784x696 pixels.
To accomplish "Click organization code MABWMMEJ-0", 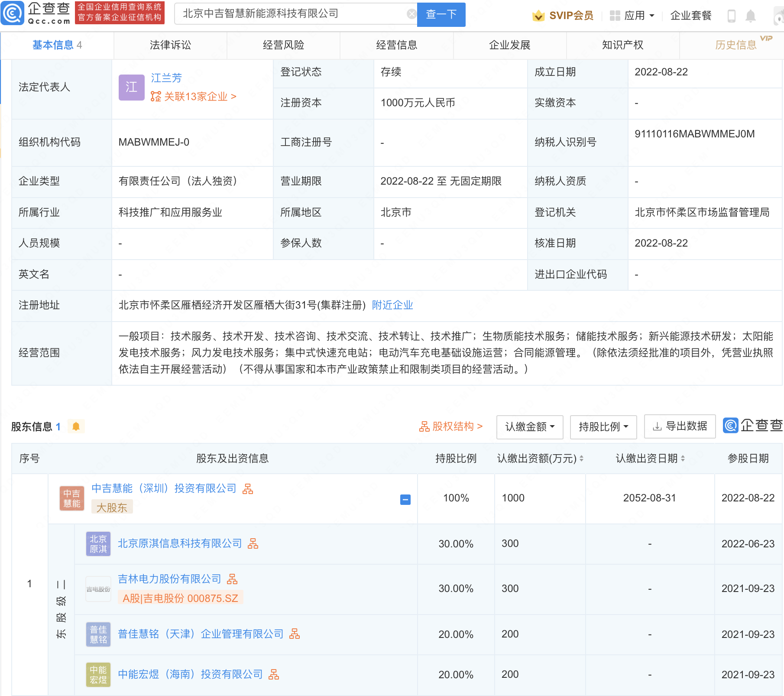I will click(x=154, y=142).
